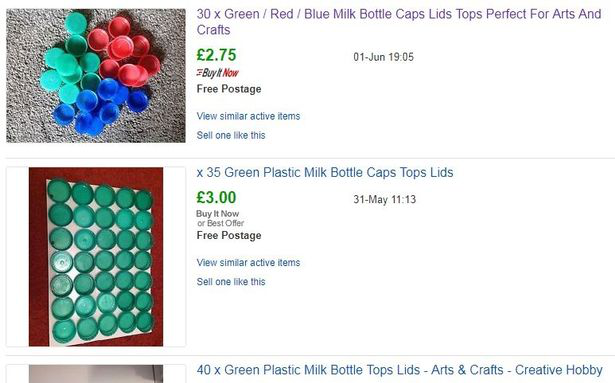Open the partially visible third listing thumbnail
615x383 pixels.
click(96, 374)
